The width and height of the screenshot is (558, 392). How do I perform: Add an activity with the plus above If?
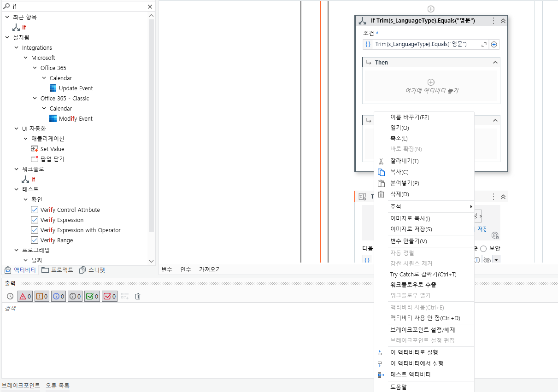(x=431, y=9)
